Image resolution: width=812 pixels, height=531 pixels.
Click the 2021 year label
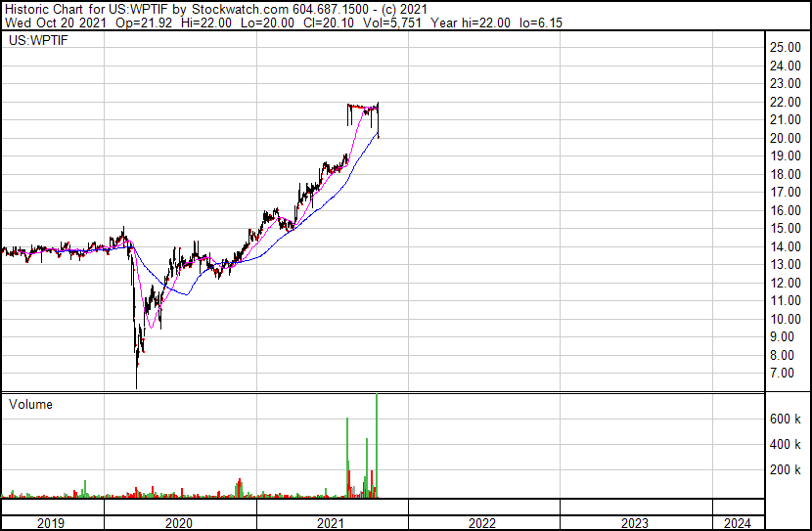331,523
